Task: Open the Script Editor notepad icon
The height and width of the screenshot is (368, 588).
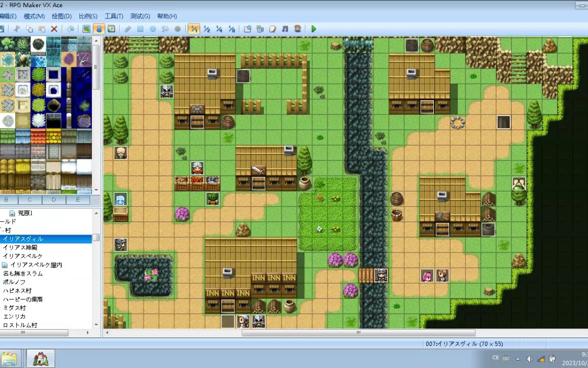Action: coord(273,29)
